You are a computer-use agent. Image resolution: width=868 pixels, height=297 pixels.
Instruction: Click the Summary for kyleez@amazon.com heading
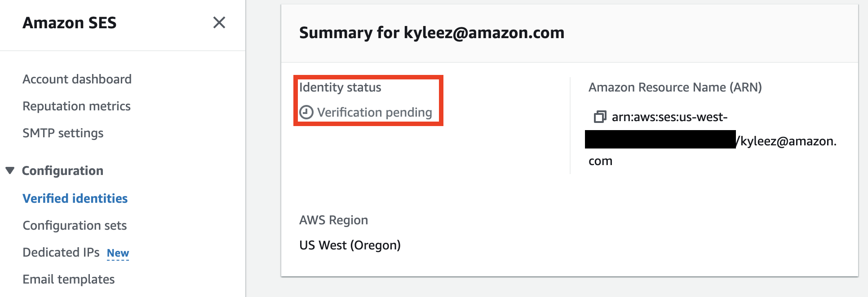pos(431,33)
